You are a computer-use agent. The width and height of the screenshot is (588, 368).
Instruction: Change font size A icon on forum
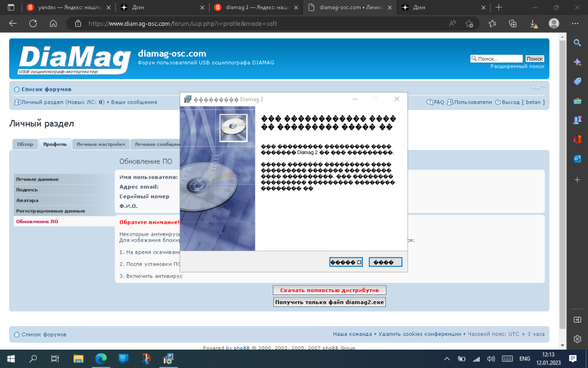537,87
